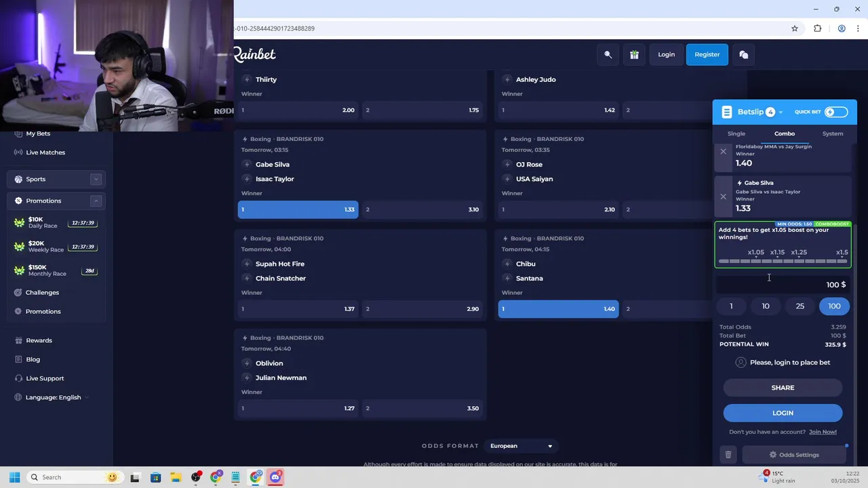
Task: Remove Gabe Silva selection from betslip
Action: pos(723,197)
